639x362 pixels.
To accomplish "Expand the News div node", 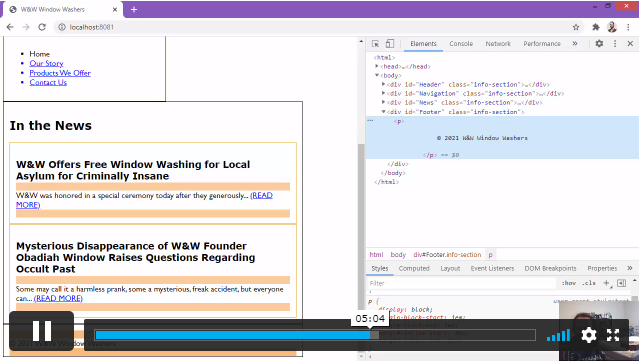I will point(383,102).
